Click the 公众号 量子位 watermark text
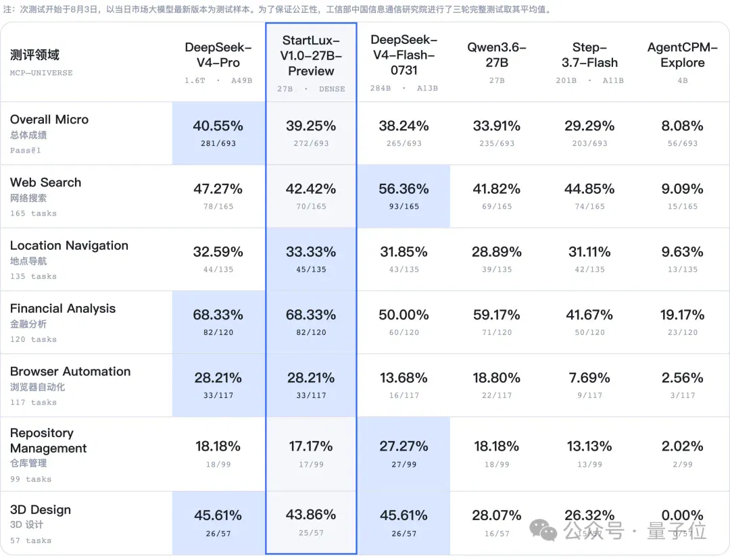Viewport: 730px width, 560px height. [635, 531]
